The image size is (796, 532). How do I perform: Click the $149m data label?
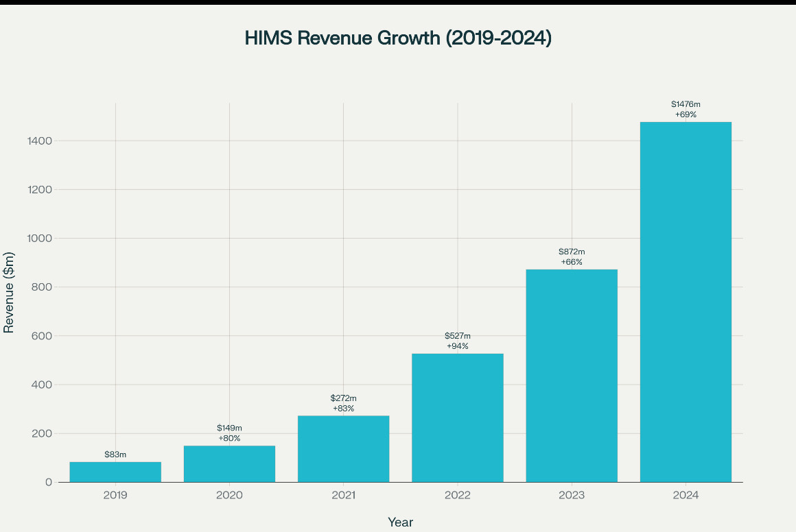[x=229, y=428]
